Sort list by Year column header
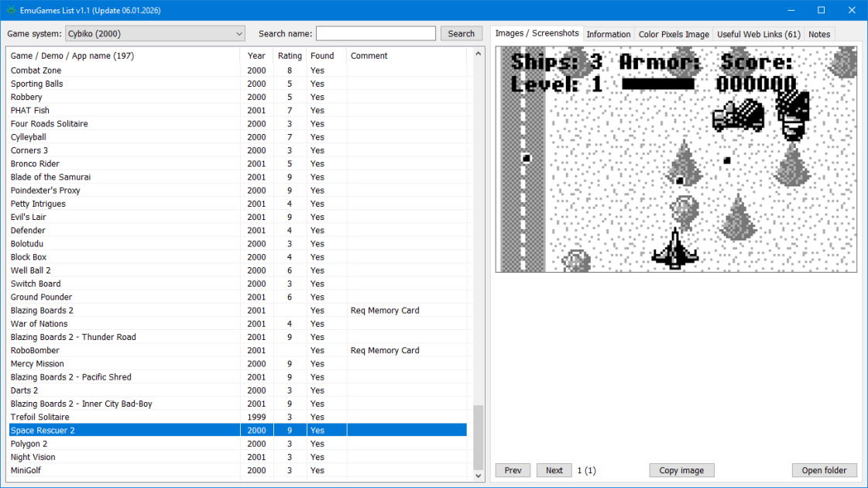The width and height of the screenshot is (868, 488). [x=256, y=56]
